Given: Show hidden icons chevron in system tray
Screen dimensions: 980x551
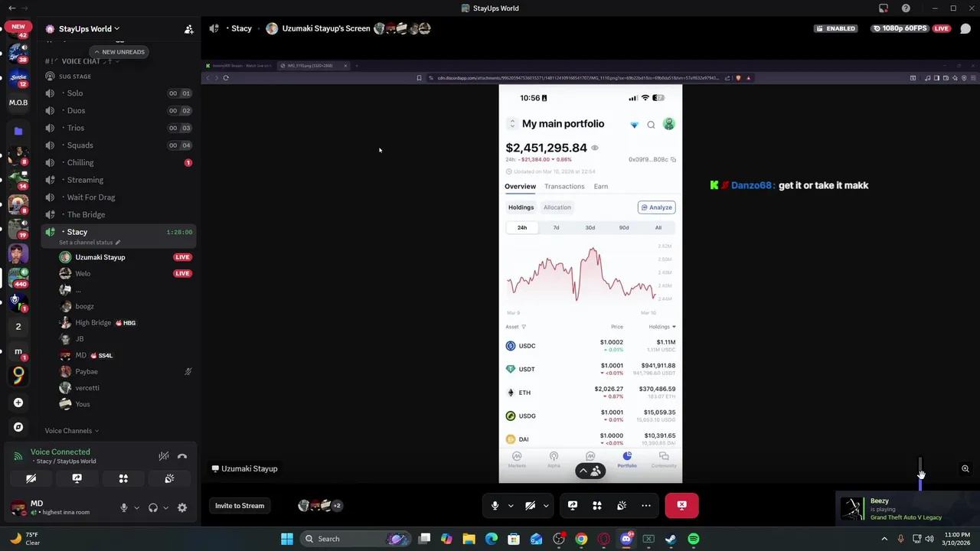Looking at the screenshot, I should pos(884,539).
